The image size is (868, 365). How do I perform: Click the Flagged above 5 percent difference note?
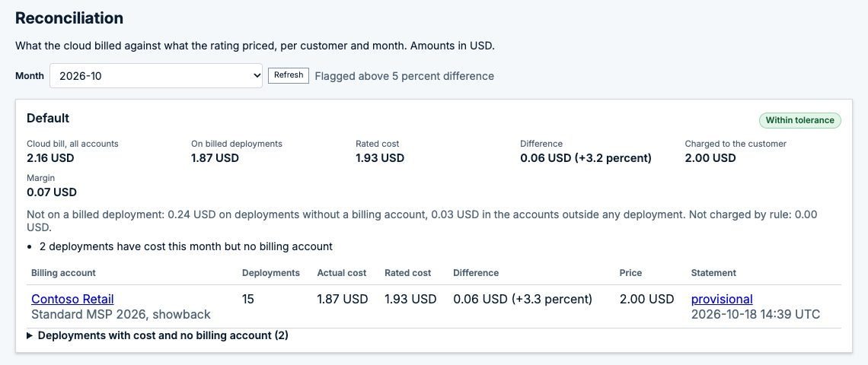coord(404,76)
